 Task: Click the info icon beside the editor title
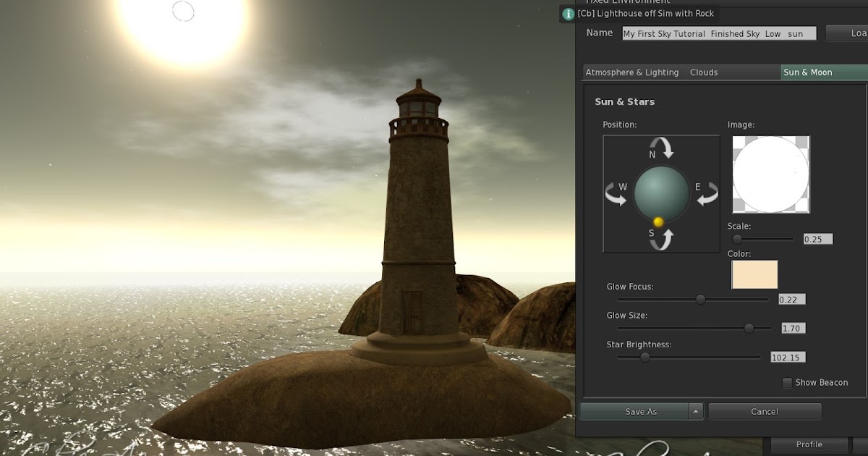click(569, 14)
